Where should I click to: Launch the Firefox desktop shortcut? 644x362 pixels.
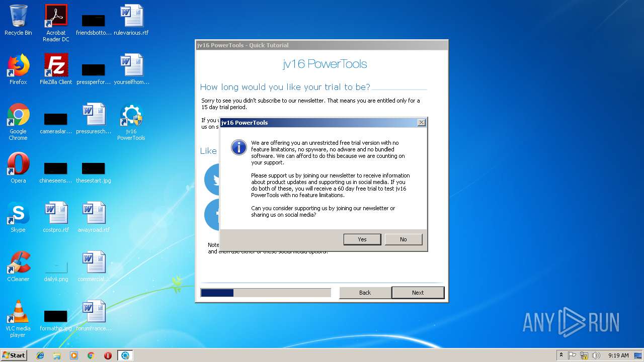pyautogui.click(x=18, y=69)
